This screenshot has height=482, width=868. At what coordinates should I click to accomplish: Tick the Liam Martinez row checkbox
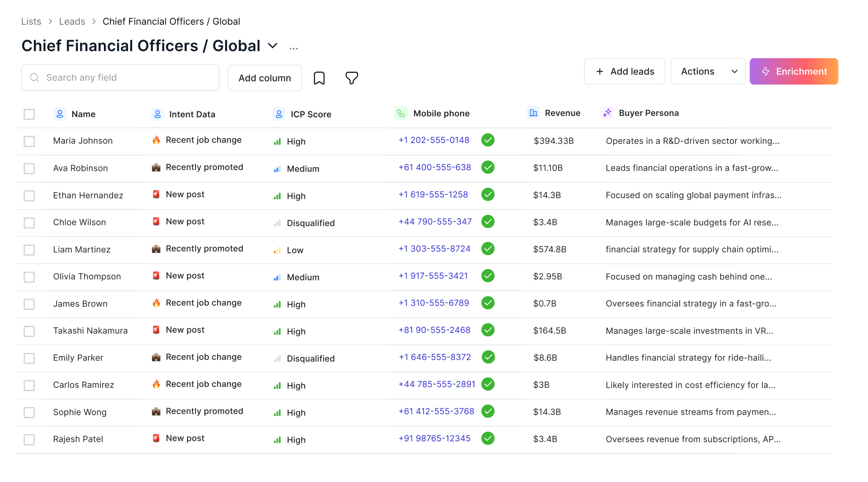click(x=29, y=250)
